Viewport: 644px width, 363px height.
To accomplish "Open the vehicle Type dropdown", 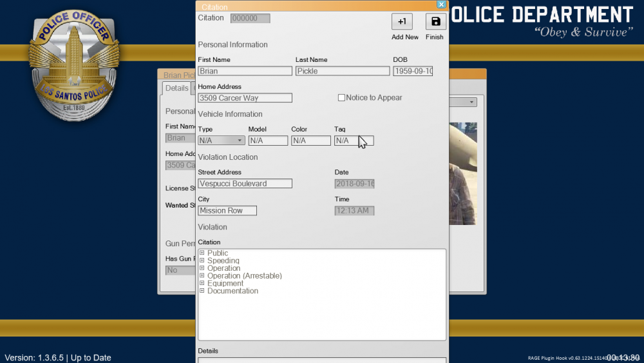I will point(222,141).
